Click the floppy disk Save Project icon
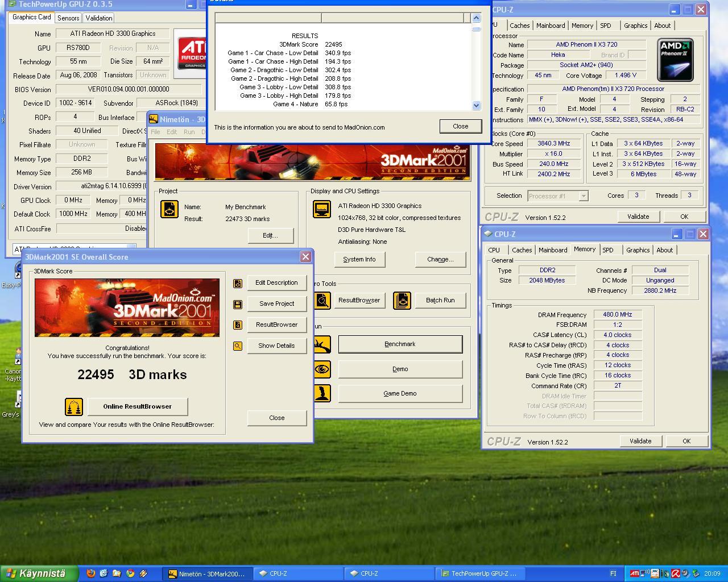The height and width of the screenshot is (582, 728). pos(238,304)
